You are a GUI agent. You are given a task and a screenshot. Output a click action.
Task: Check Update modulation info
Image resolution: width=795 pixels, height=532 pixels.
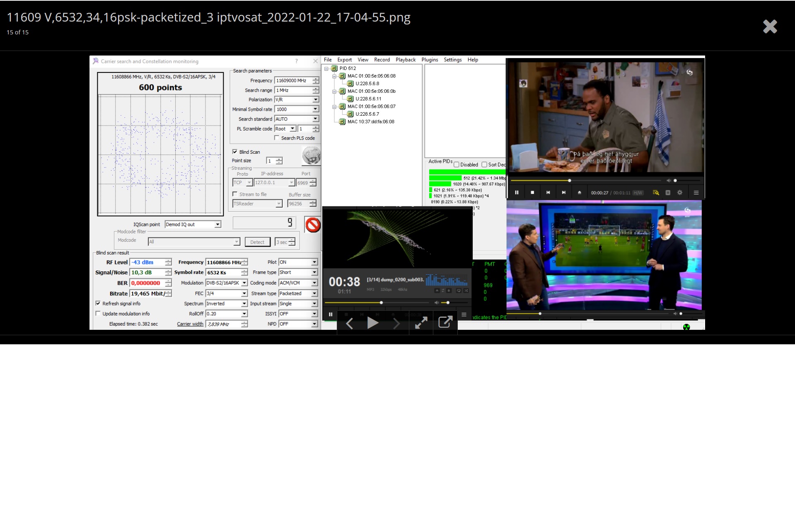pyautogui.click(x=98, y=314)
